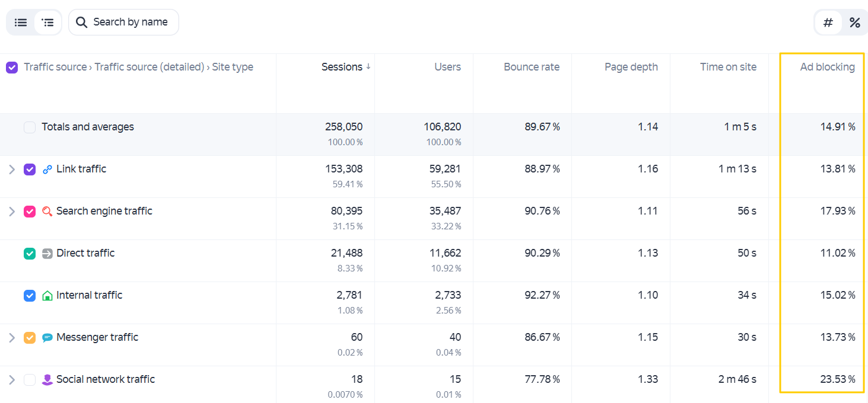
Task: Sort by the Sessions column header
Action: tap(342, 67)
